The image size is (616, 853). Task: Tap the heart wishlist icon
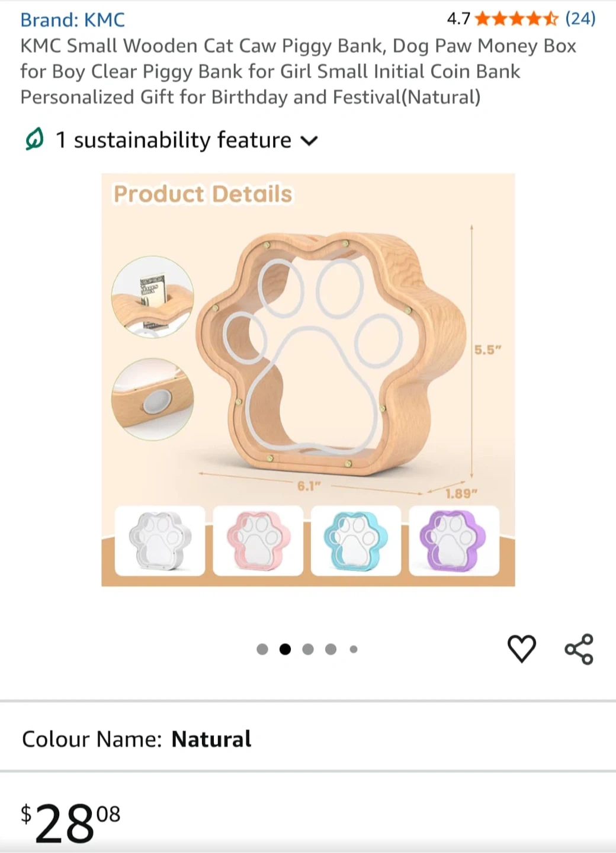522,649
